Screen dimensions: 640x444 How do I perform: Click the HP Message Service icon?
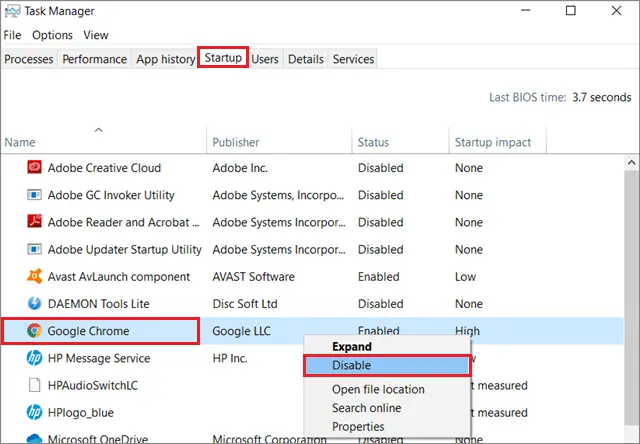point(34,358)
